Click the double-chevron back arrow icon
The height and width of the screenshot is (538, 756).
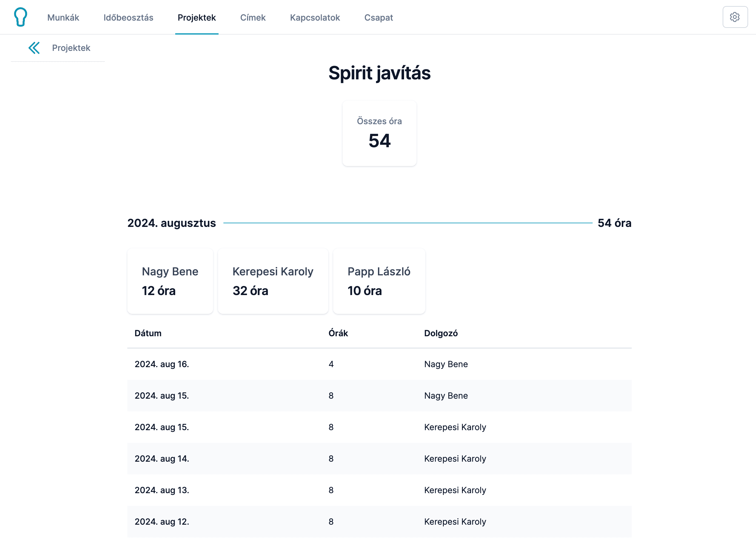point(34,48)
